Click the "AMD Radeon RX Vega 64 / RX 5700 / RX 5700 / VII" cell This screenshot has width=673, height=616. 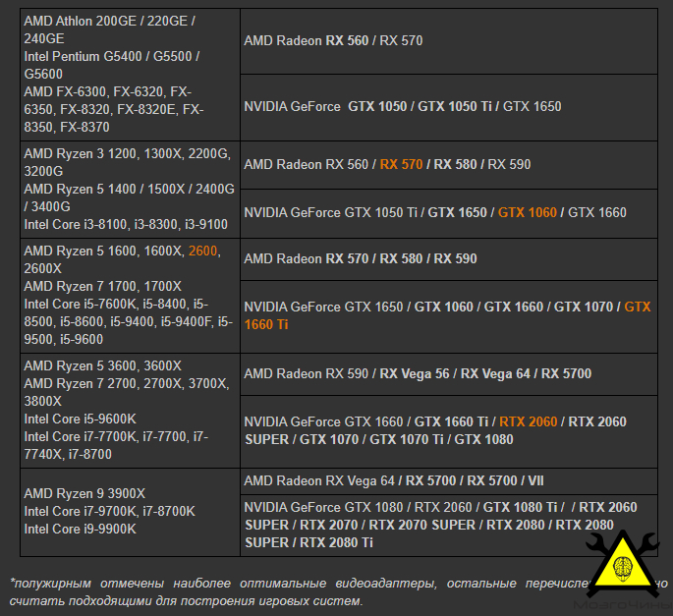point(449,481)
